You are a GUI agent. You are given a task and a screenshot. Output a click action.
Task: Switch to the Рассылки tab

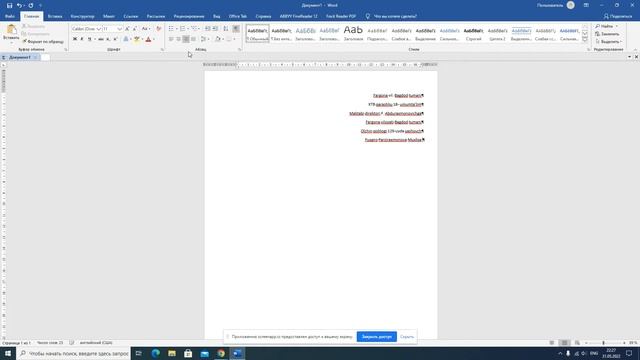pyautogui.click(x=156, y=16)
